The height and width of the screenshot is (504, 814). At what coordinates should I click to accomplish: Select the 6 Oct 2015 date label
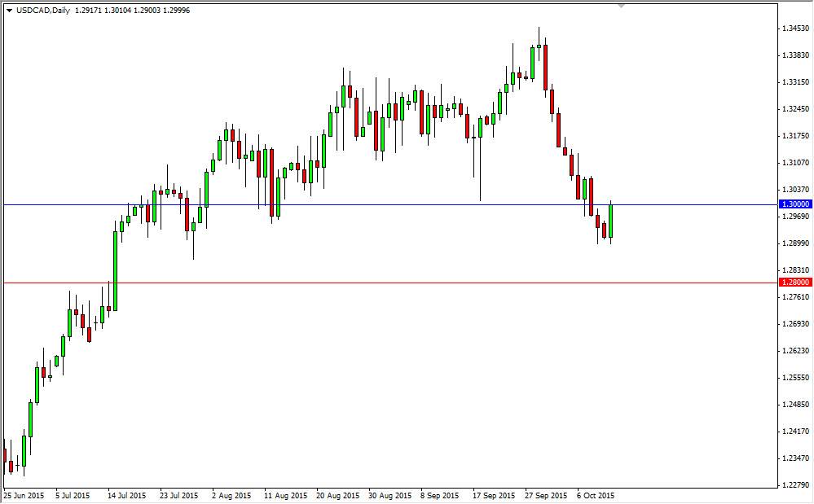pyautogui.click(x=596, y=495)
